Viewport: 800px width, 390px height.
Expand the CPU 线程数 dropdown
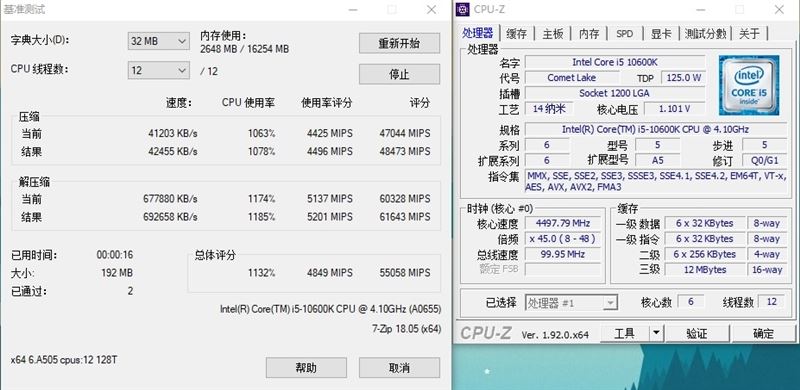pyautogui.click(x=158, y=70)
